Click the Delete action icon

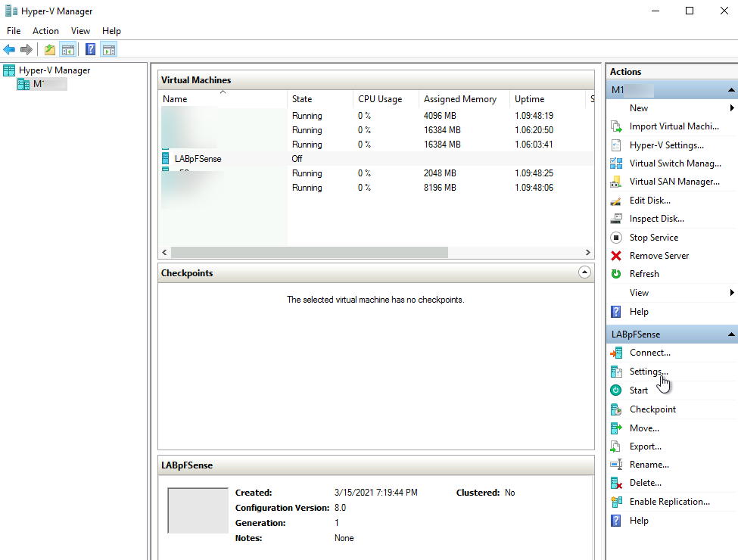click(x=616, y=483)
